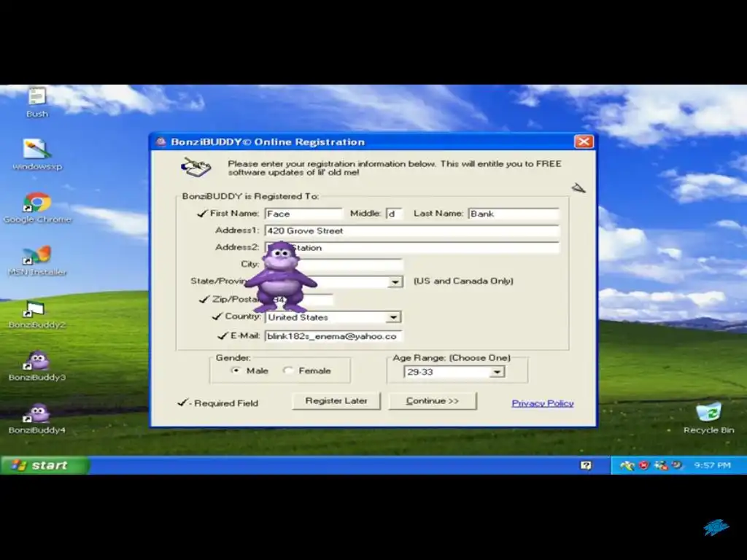Open the Privacy Policy link
Screen dimensions: 747x560
pyautogui.click(x=543, y=403)
